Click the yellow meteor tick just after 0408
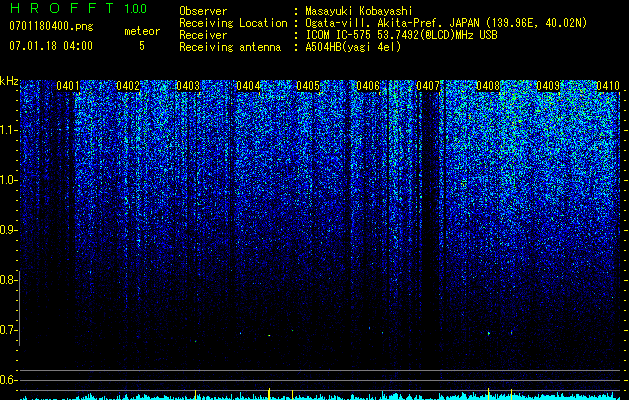Image resolution: width=629 pixels, height=400 pixels. pyautogui.click(x=511, y=394)
